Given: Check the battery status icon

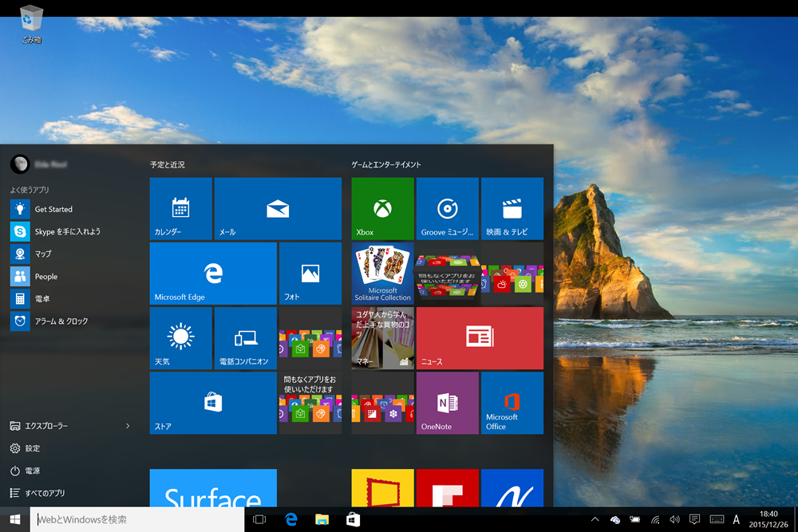Looking at the screenshot, I should 634,519.
